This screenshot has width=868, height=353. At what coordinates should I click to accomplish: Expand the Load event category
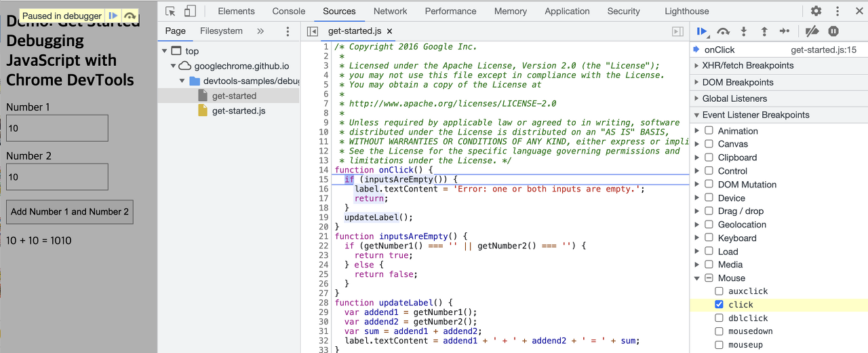coord(697,251)
